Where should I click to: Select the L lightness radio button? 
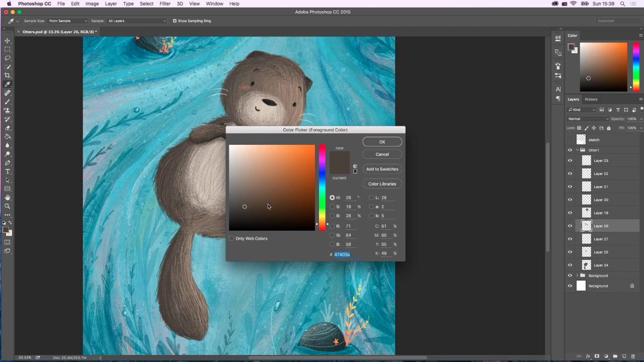click(371, 198)
